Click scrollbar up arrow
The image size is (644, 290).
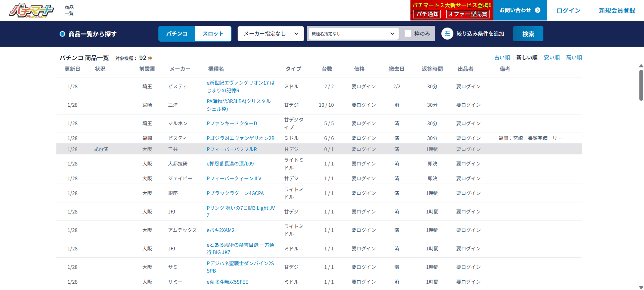[641, 66]
